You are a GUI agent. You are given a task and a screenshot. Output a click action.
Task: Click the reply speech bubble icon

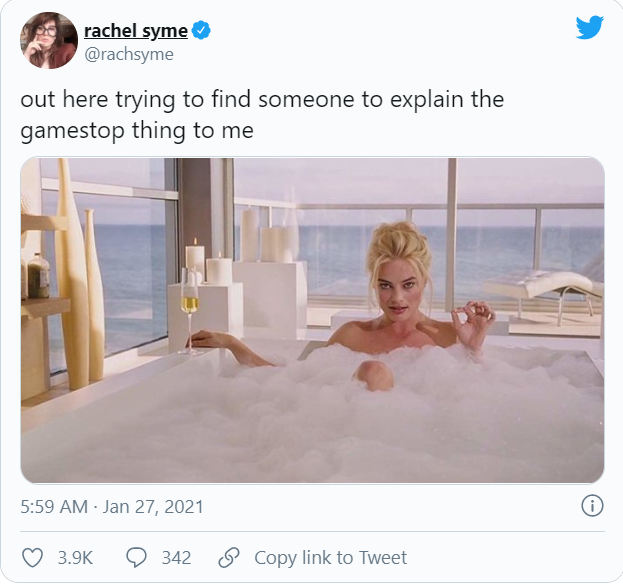tap(136, 557)
